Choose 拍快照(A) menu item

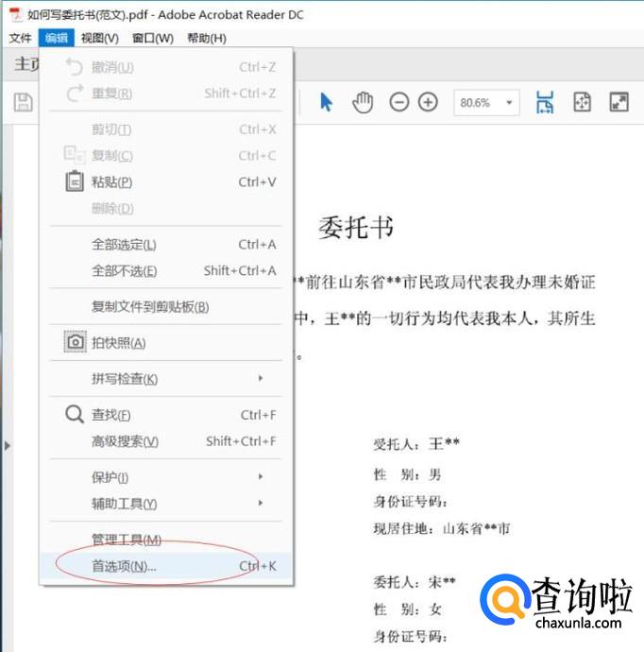[166, 343]
